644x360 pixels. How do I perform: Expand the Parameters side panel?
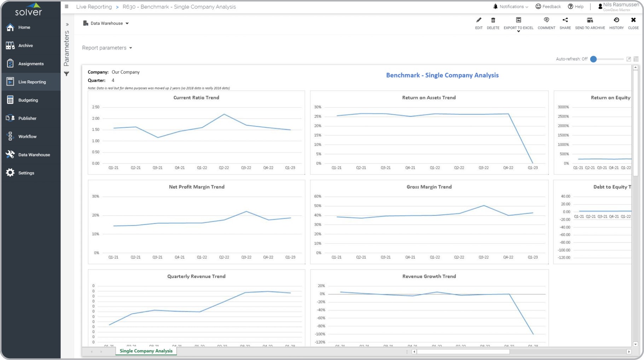click(x=67, y=24)
